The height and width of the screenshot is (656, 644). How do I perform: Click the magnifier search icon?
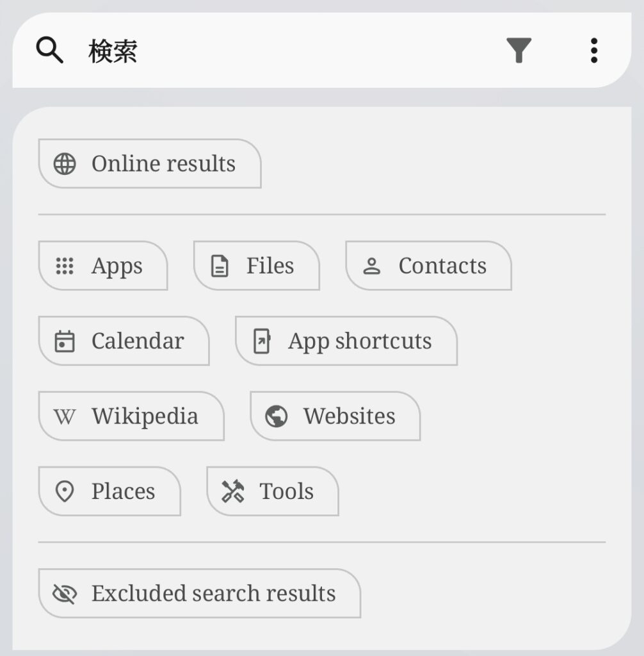(x=49, y=50)
